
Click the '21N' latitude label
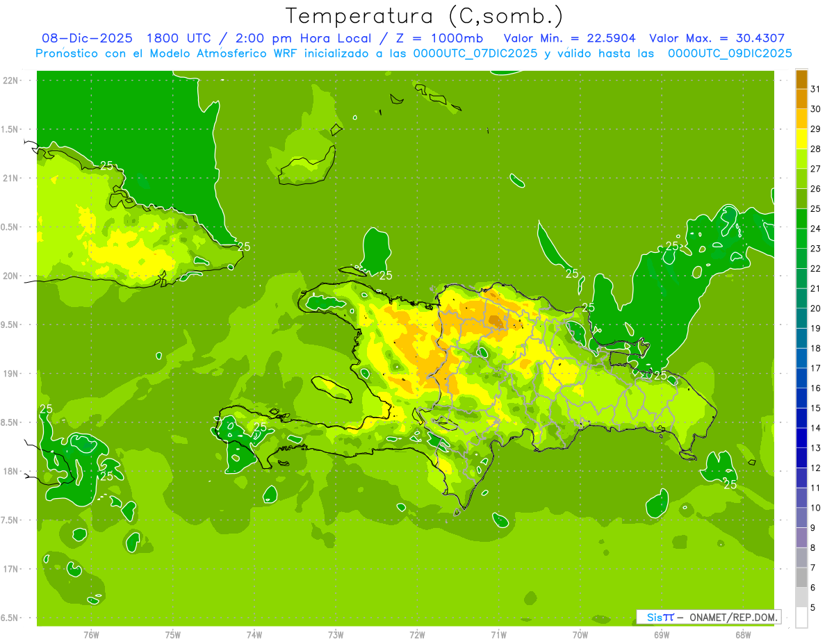[x=10, y=178]
